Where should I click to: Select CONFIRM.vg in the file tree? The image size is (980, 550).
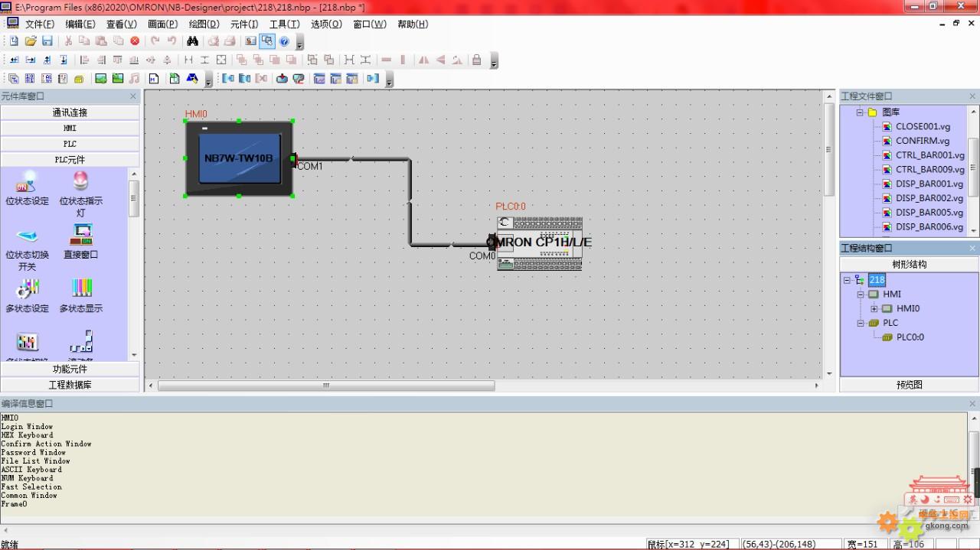[923, 141]
